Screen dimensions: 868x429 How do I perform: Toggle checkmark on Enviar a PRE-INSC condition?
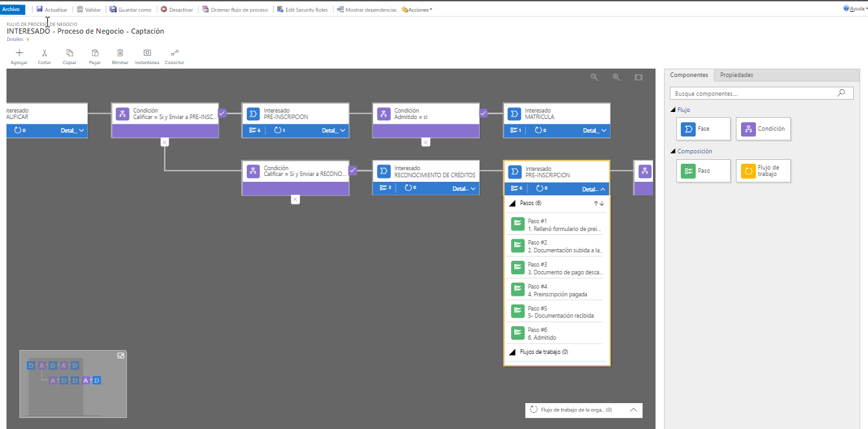coord(222,113)
